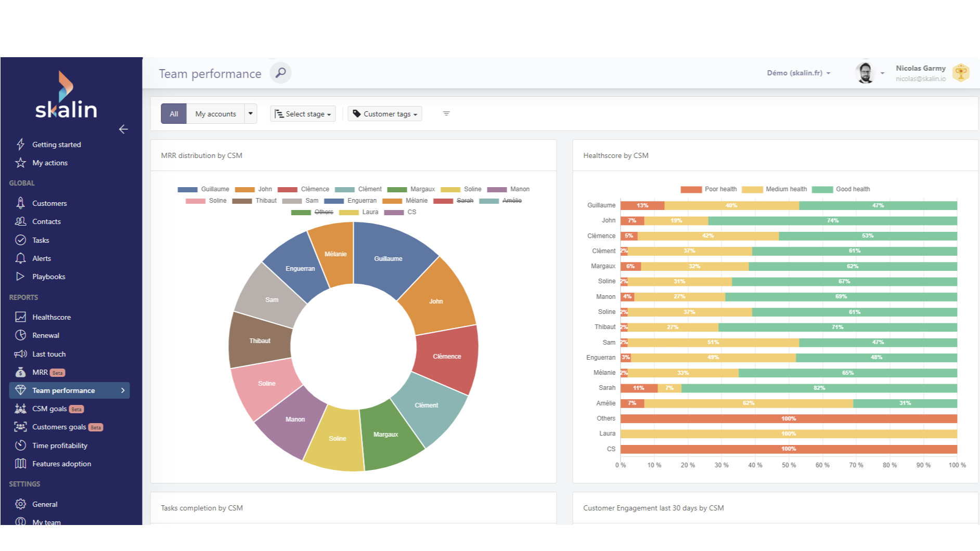Open Playbooks via the play icon
The image size is (980, 551).
(x=20, y=277)
